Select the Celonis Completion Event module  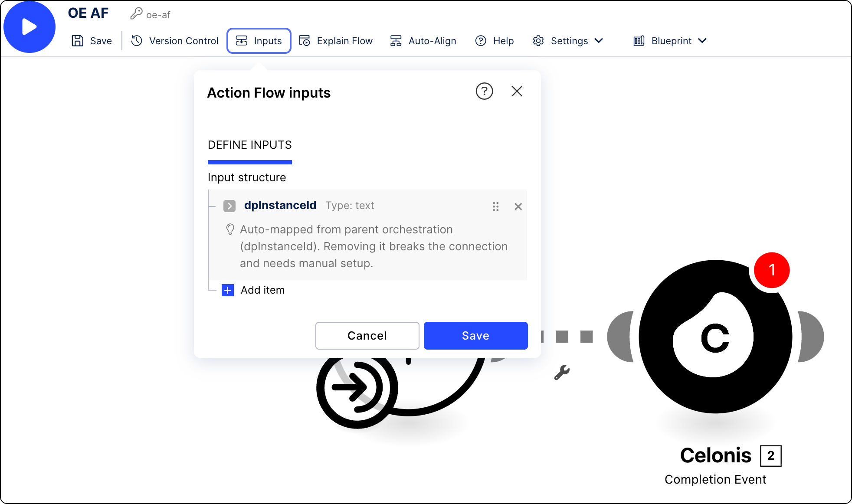coord(715,337)
